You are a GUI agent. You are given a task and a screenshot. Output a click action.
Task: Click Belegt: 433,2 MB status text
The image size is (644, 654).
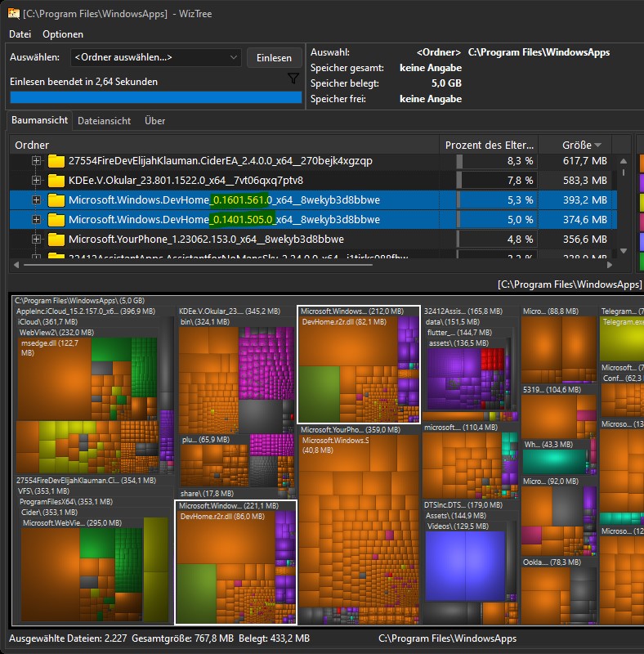[274, 638]
